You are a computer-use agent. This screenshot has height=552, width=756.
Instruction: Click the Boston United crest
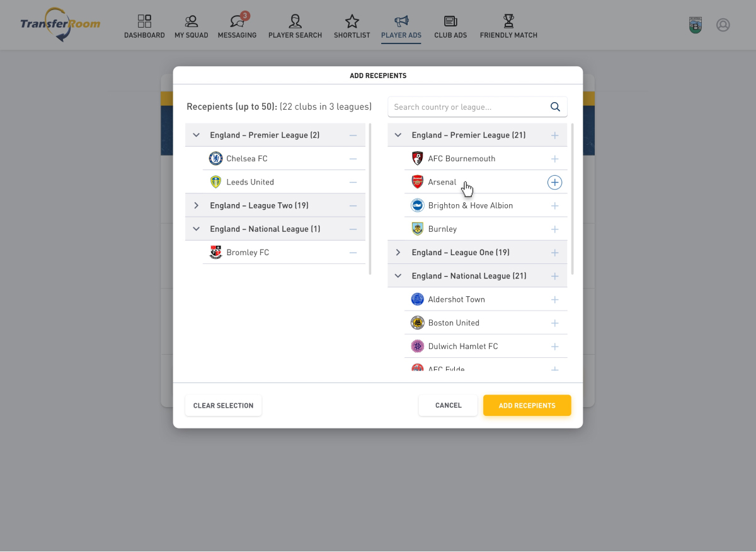point(417,323)
